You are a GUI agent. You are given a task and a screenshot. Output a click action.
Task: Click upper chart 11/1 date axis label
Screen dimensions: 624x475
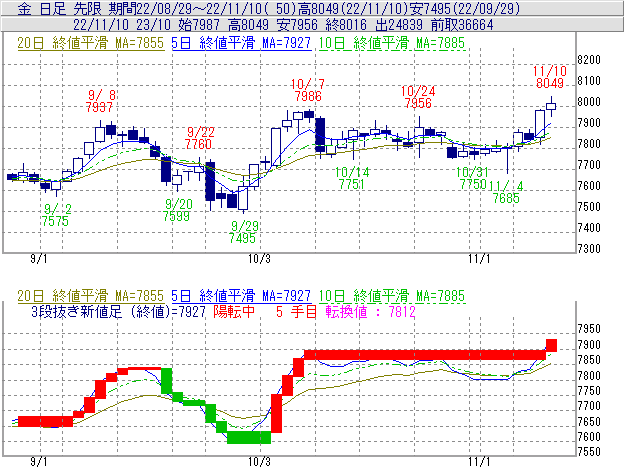tap(479, 259)
